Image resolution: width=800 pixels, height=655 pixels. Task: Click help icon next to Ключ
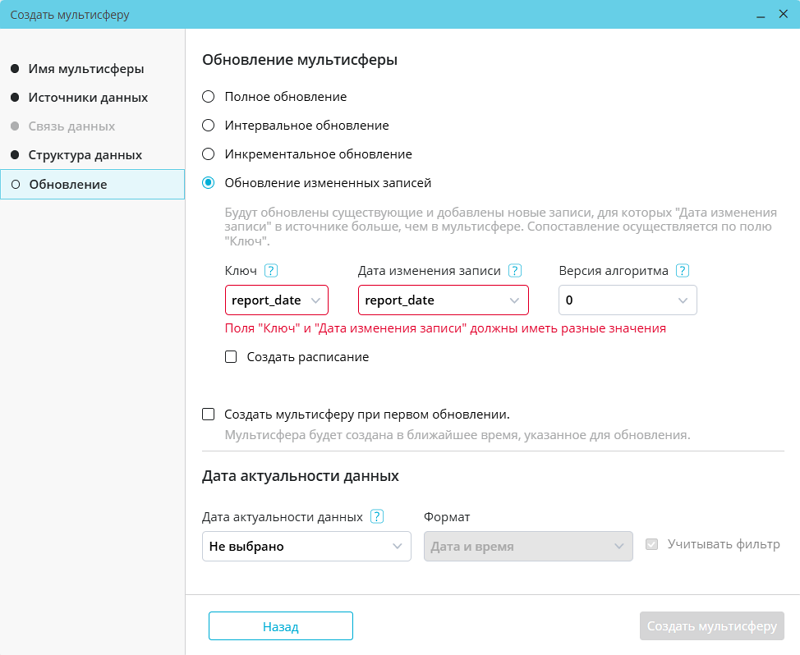click(x=271, y=271)
